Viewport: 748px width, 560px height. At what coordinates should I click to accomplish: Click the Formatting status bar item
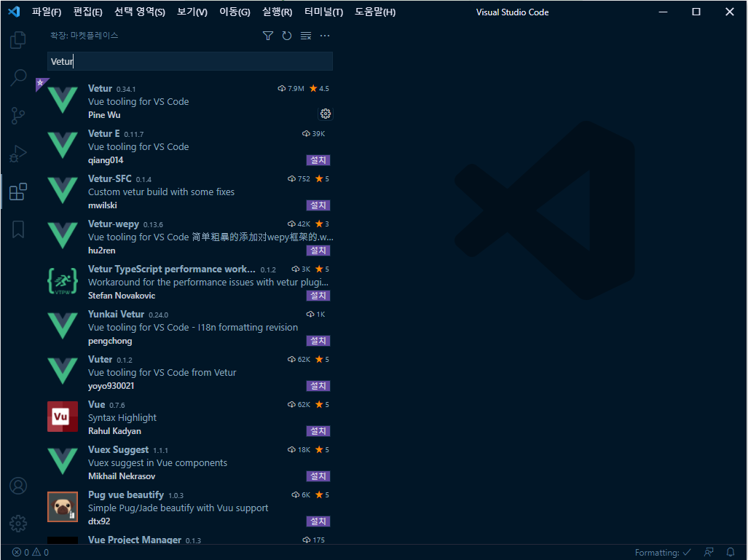click(x=663, y=553)
